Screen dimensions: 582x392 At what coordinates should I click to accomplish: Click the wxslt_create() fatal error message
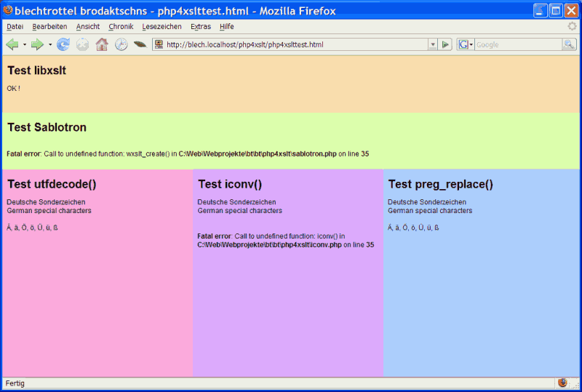point(188,153)
